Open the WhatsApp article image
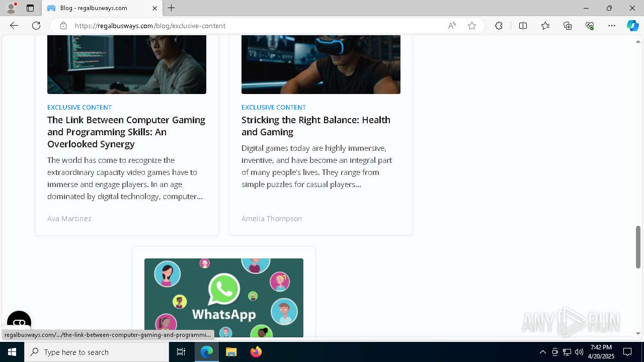 pyautogui.click(x=224, y=298)
